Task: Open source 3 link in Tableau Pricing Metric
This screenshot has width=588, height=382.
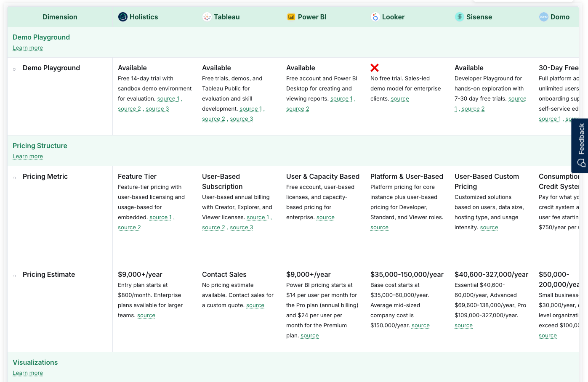Action: coord(242,228)
